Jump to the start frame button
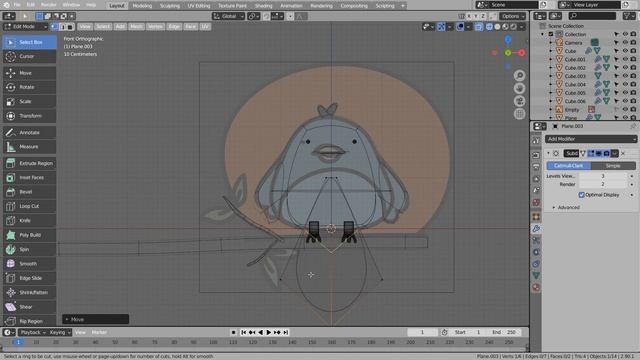This screenshot has height=360, width=640. (x=243, y=333)
